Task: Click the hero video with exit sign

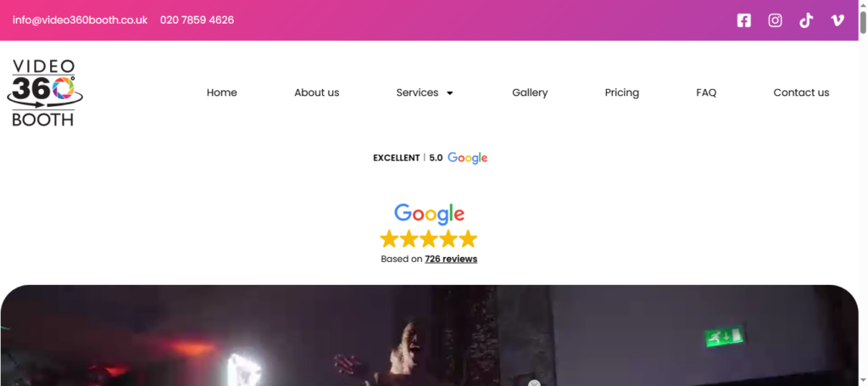Action: click(429, 336)
